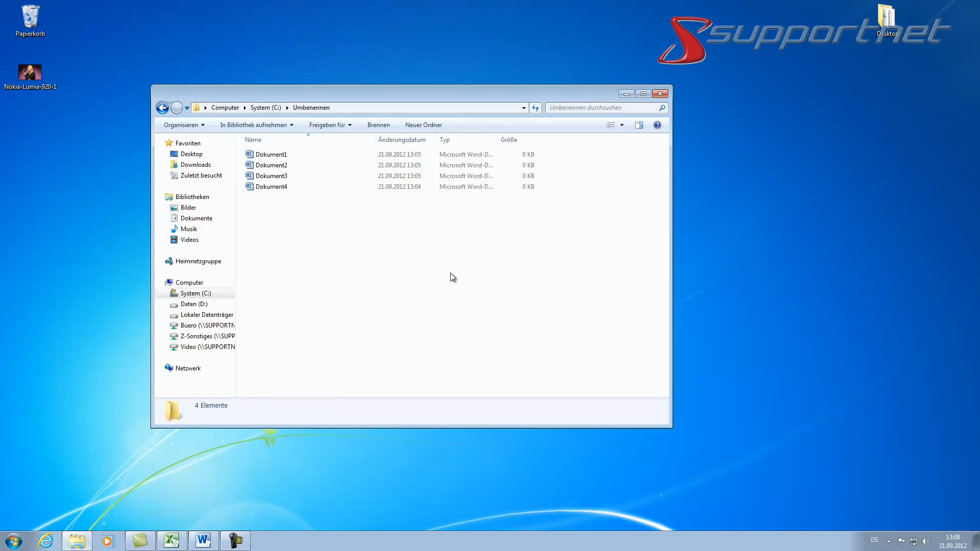Click the back navigation arrow
Viewport: 980px width, 551px height.
pyautogui.click(x=162, y=108)
